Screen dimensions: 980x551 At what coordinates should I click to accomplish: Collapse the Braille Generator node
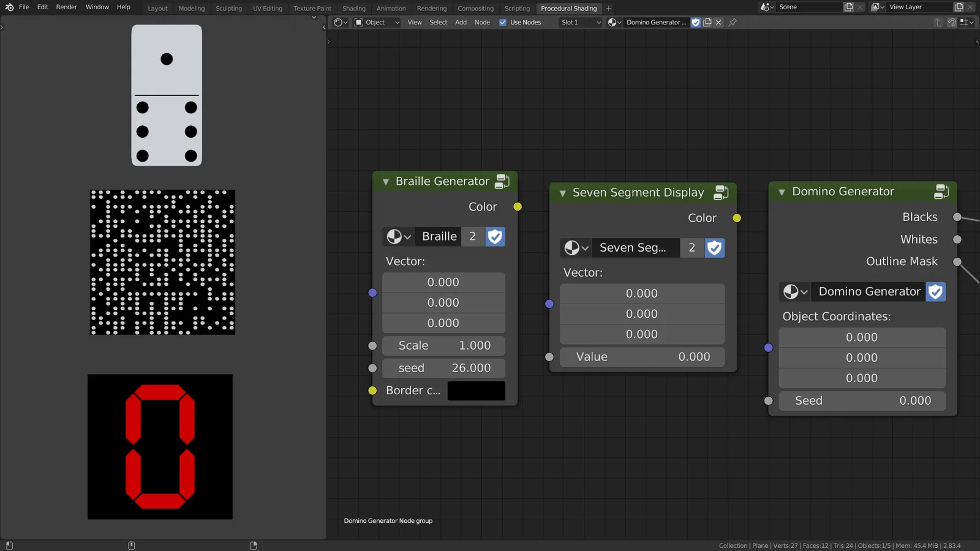pos(386,182)
